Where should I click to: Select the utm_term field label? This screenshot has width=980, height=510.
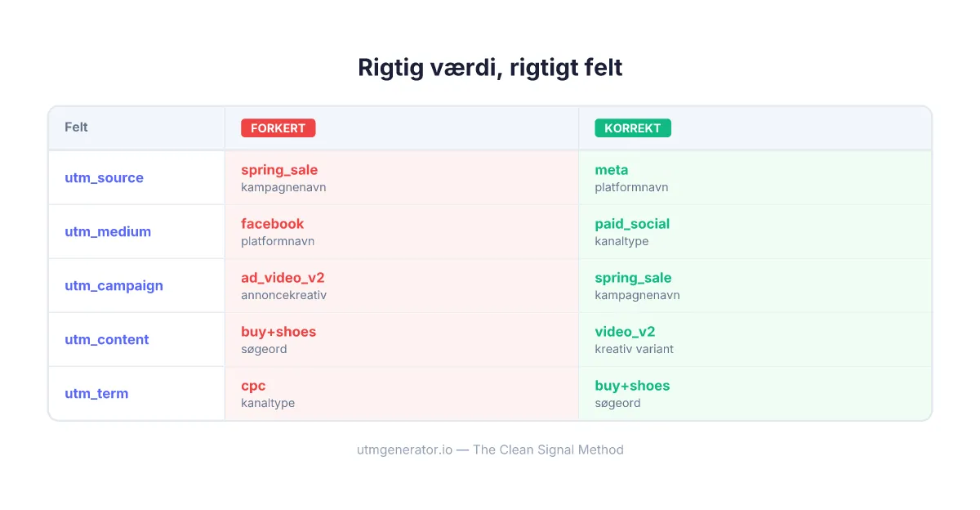(96, 394)
